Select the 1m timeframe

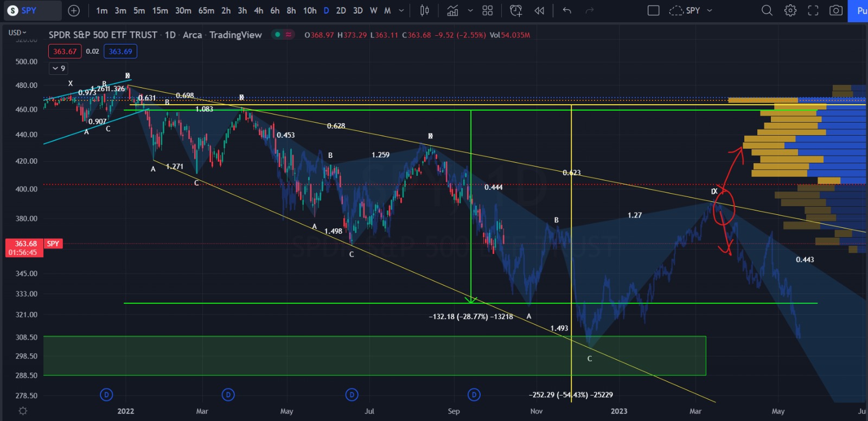point(101,10)
